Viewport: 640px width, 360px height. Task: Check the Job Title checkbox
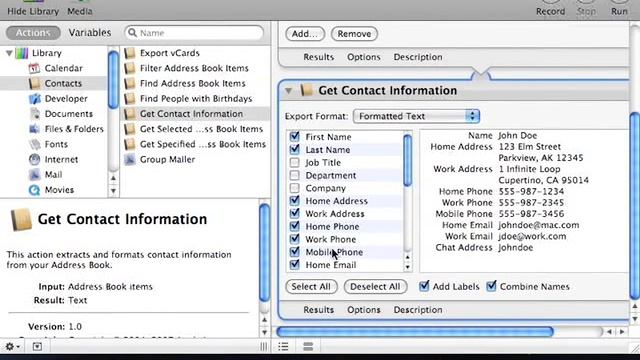(294, 162)
